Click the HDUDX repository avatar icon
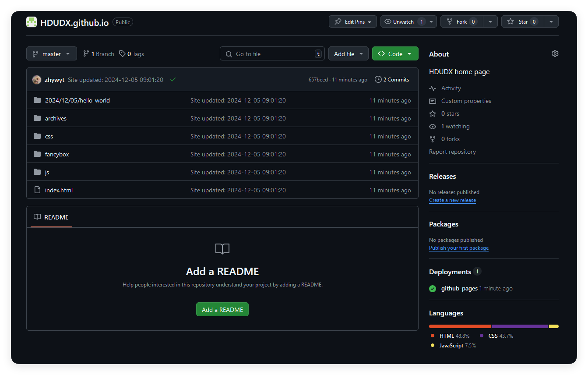This screenshot has height=375, width=588. 32,22
